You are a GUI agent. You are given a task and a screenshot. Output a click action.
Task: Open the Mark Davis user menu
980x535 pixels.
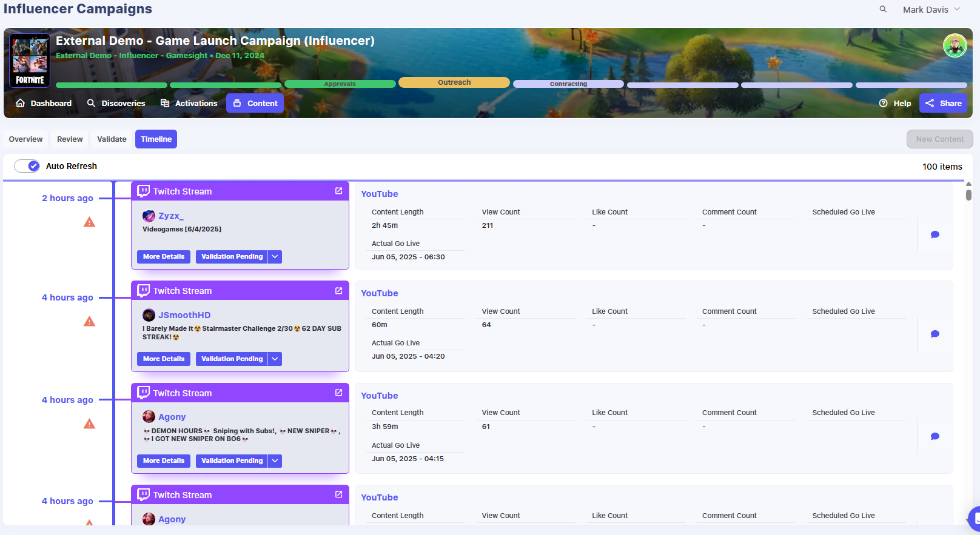click(931, 10)
